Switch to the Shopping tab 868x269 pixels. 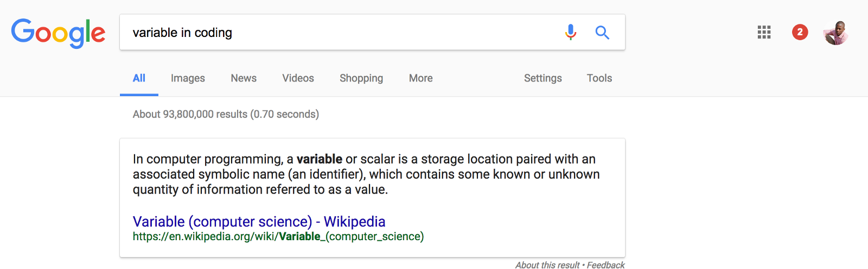[361, 78]
